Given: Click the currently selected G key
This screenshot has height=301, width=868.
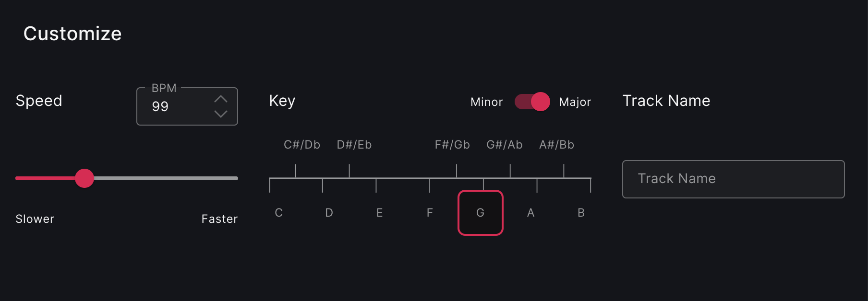Looking at the screenshot, I should 480,213.
